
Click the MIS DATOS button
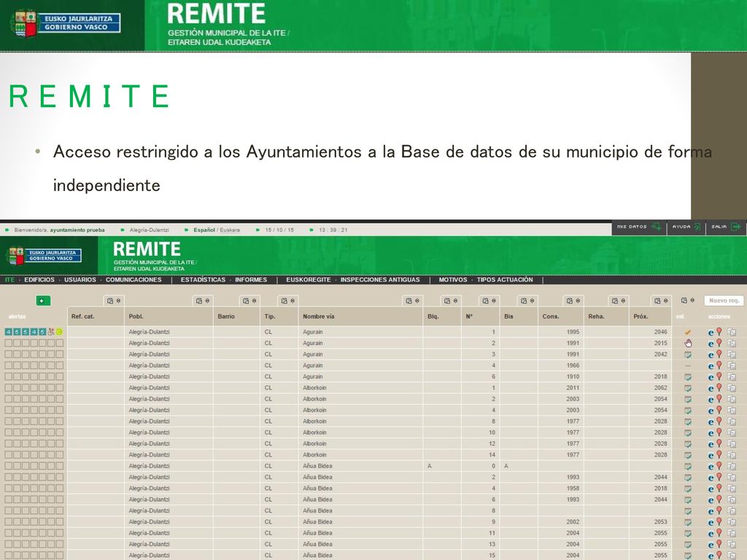639,227
